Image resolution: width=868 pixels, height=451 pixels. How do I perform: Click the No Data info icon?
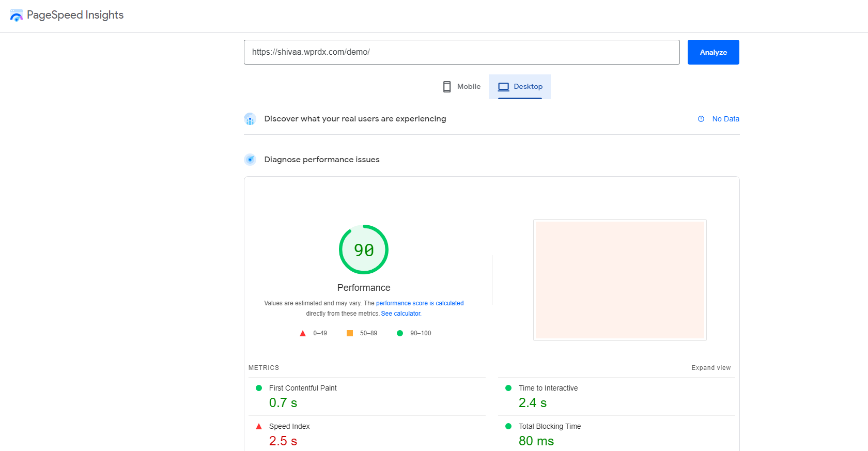click(x=701, y=119)
